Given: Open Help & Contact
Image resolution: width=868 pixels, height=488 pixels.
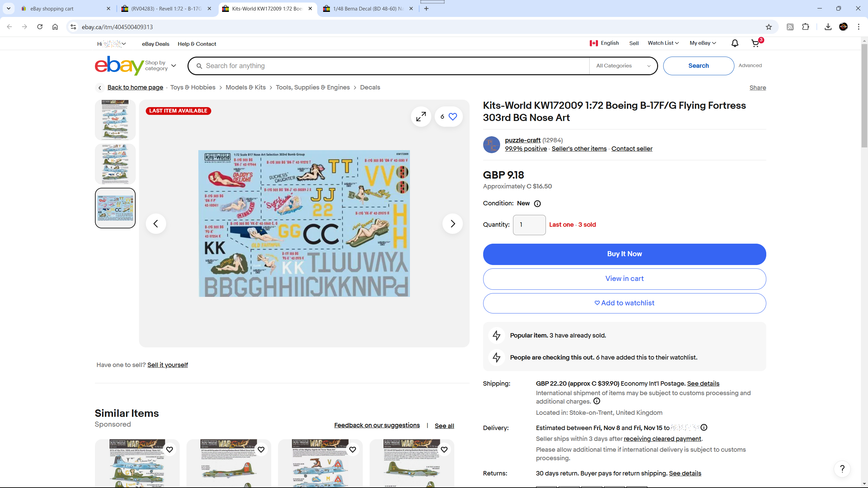Looking at the screenshot, I should tap(197, 44).
